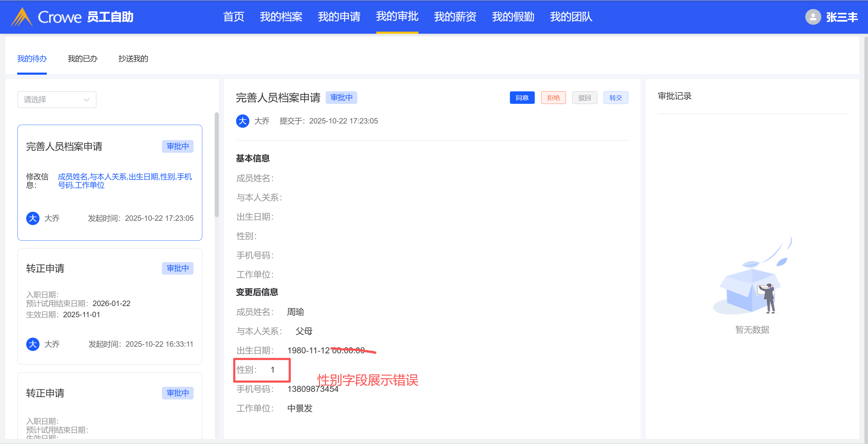Click the 审批中 tag on the first card

click(178, 146)
